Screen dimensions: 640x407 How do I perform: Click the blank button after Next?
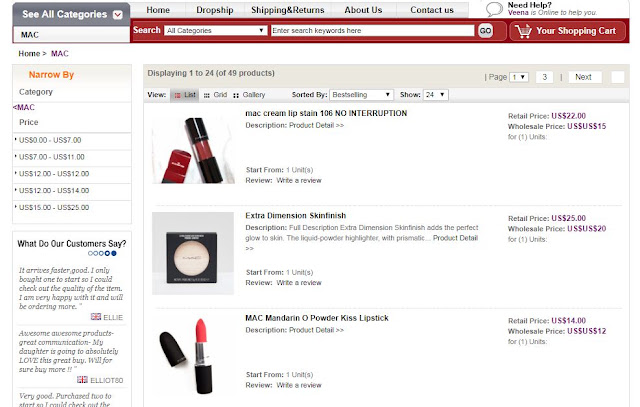click(x=618, y=77)
